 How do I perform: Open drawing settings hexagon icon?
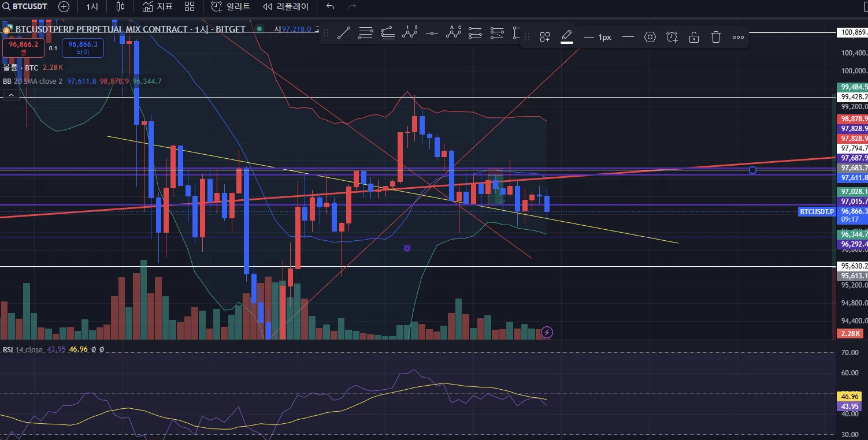click(650, 37)
